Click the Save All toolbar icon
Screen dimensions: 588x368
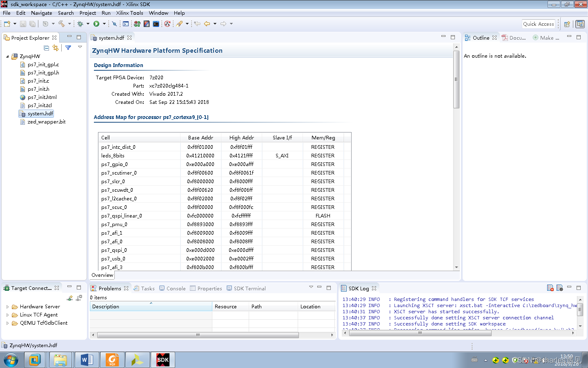pos(32,24)
